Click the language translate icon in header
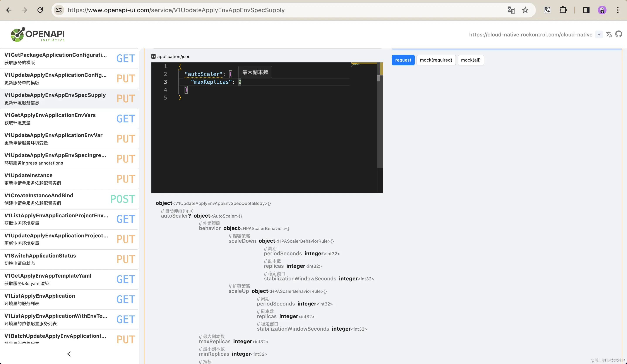627x364 pixels. coord(609,34)
